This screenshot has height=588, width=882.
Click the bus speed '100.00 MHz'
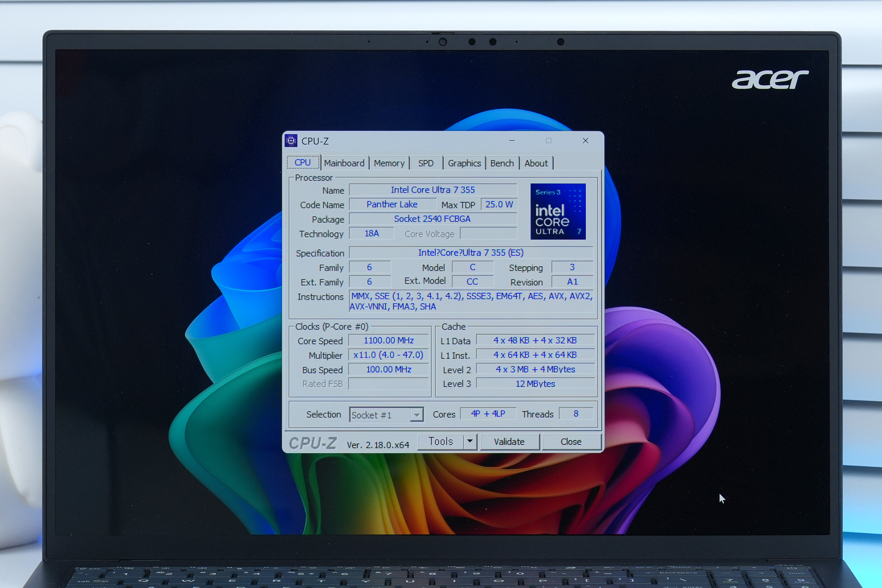(x=388, y=369)
